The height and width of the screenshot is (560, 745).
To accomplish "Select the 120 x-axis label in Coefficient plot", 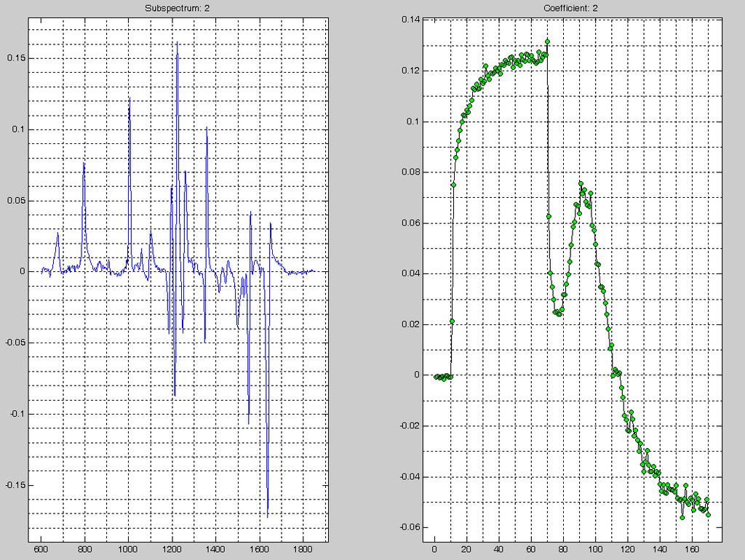I will coord(628,549).
